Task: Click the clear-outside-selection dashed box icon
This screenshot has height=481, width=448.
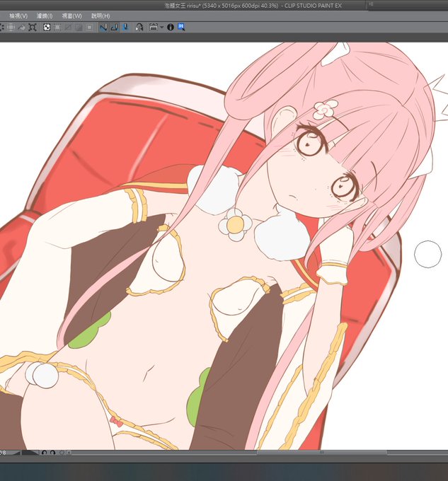Action: [x=11, y=28]
